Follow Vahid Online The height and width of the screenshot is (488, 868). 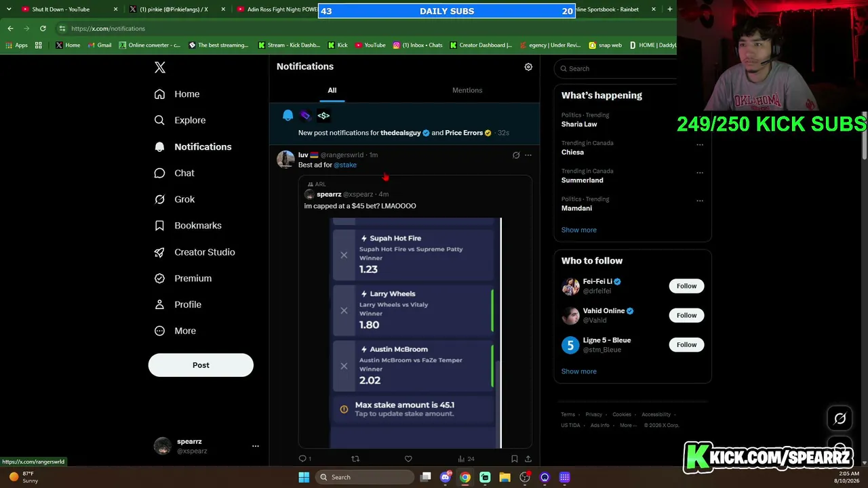pos(686,315)
